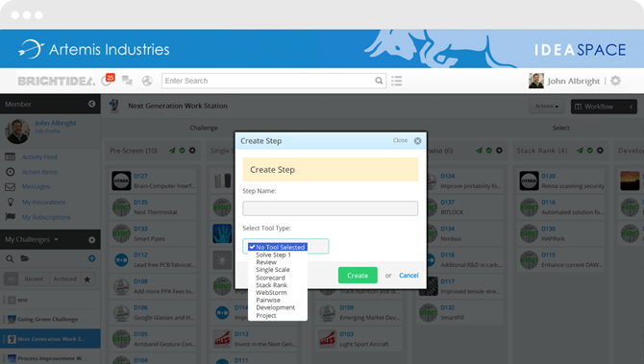Viewport: 644px width, 364px height.
Task: Cancel the Create Step dialog
Action: click(x=409, y=276)
